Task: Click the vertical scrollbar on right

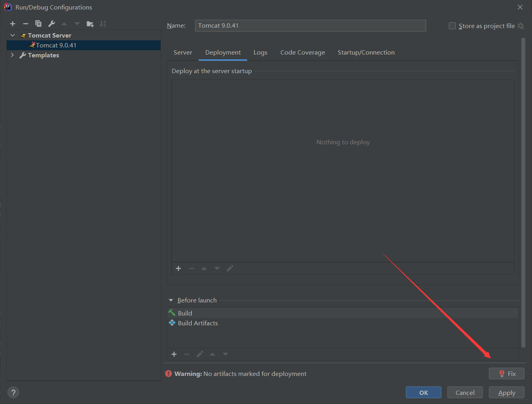Action: pos(523,193)
